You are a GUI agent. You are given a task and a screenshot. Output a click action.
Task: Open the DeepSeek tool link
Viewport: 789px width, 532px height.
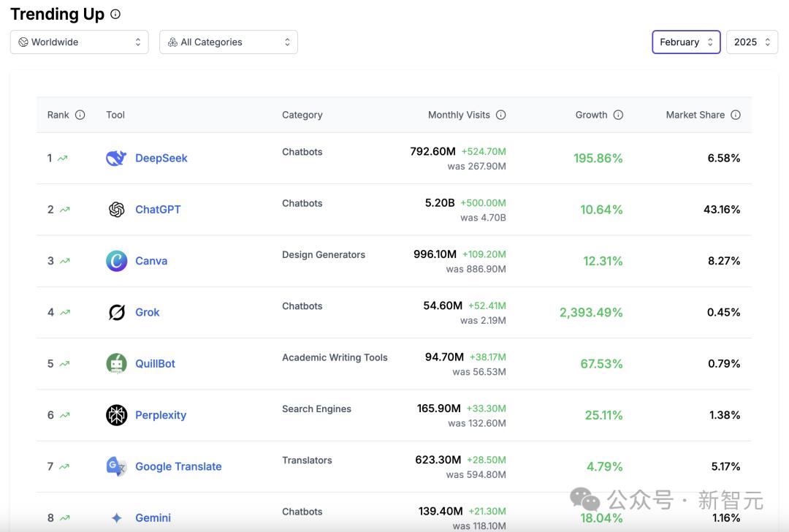[x=161, y=158]
